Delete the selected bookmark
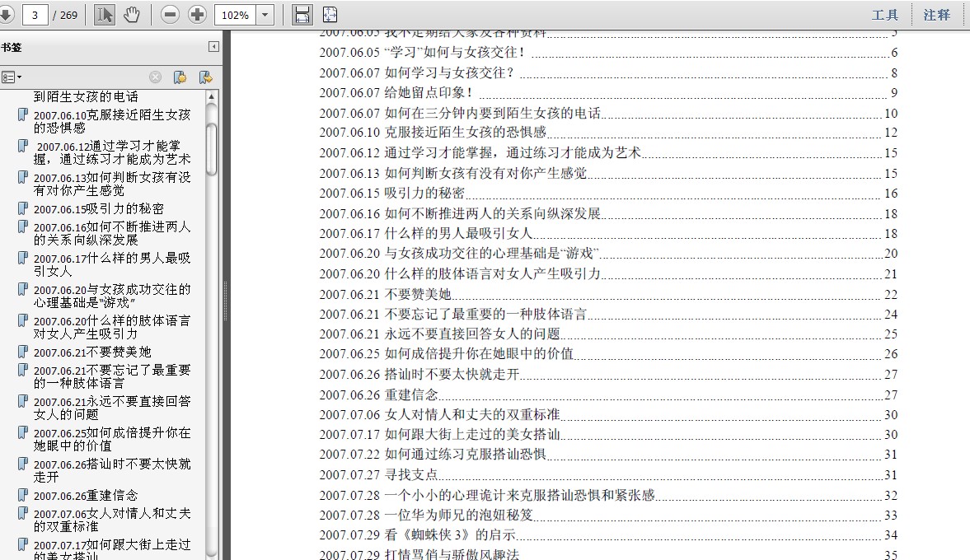Screen dimensions: 970x560 point(155,77)
